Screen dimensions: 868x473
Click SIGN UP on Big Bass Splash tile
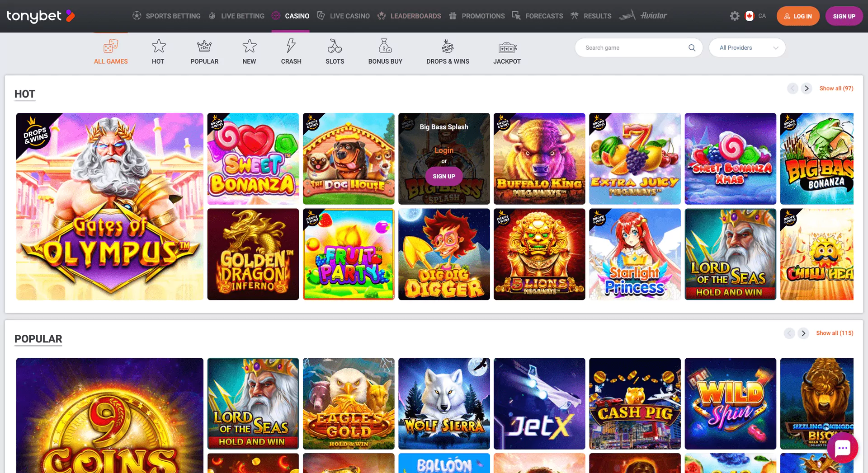(x=444, y=176)
